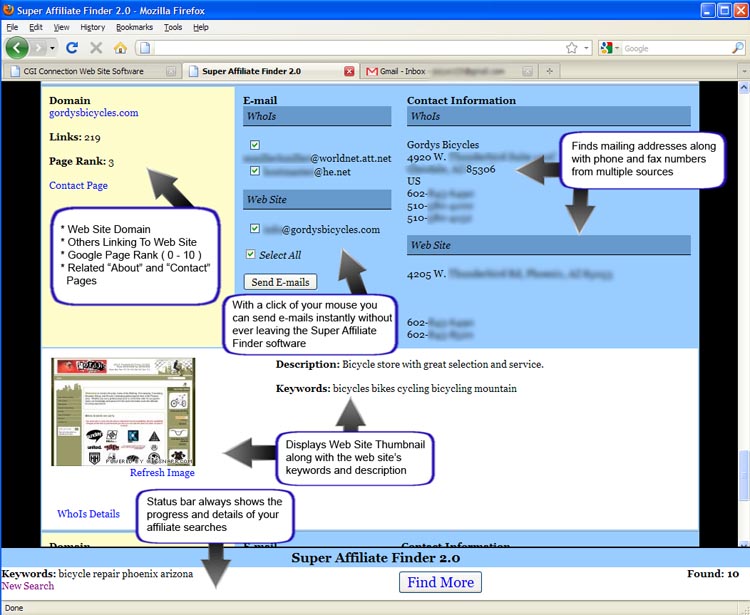Click the "Gordys Bicycles" contact name
This screenshot has height=615, width=750.
443,144
